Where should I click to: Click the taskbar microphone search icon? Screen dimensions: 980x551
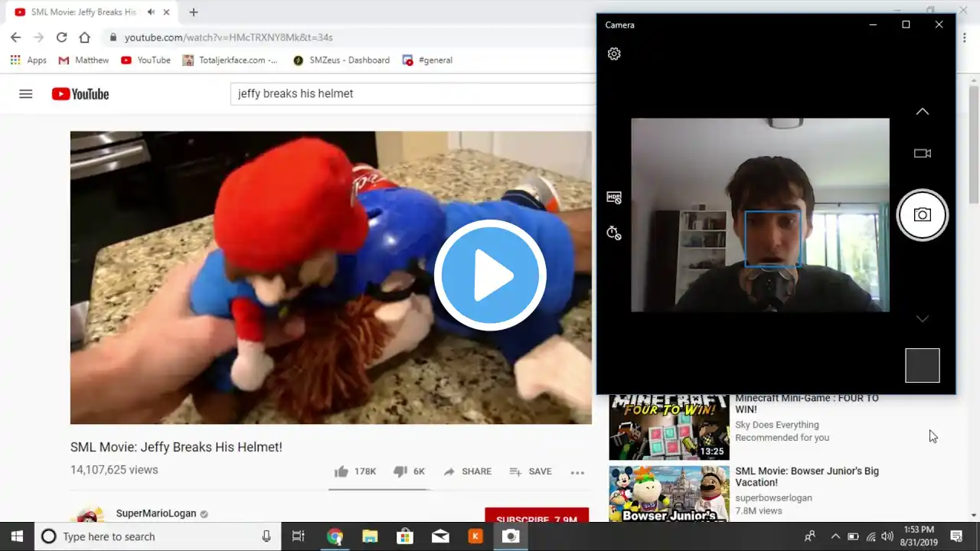266,536
